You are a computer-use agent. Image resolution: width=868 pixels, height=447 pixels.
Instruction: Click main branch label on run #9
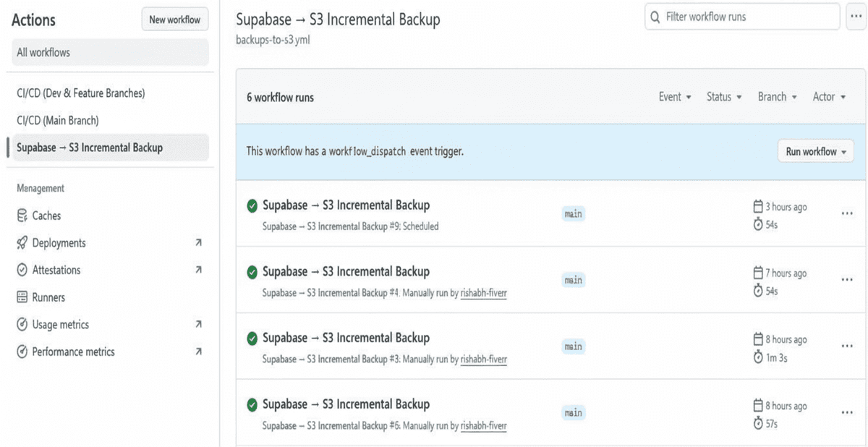(573, 214)
